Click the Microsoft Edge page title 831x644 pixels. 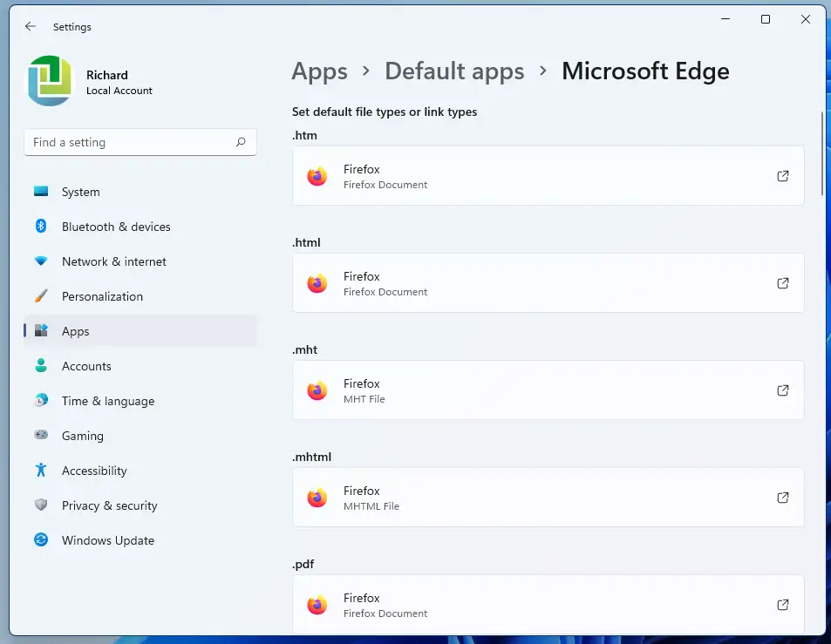pyautogui.click(x=645, y=71)
